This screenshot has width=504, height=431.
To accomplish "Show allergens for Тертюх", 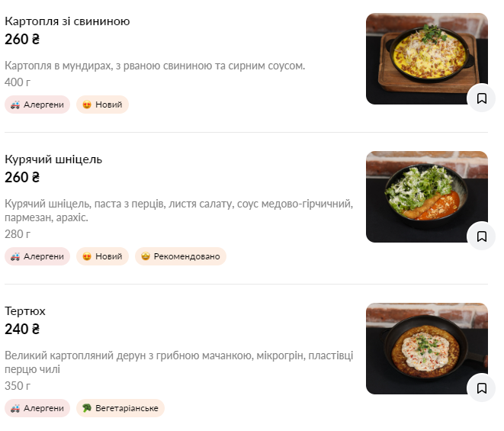I will pos(37,408).
